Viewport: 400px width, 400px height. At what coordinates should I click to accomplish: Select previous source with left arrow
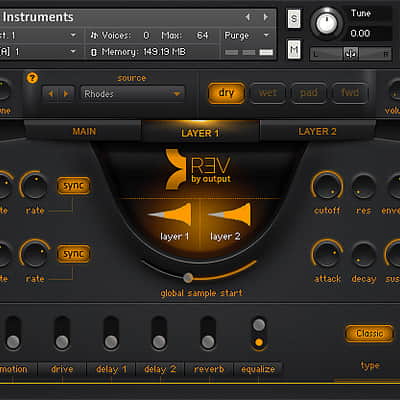pyautogui.click(x=51, y=94)
